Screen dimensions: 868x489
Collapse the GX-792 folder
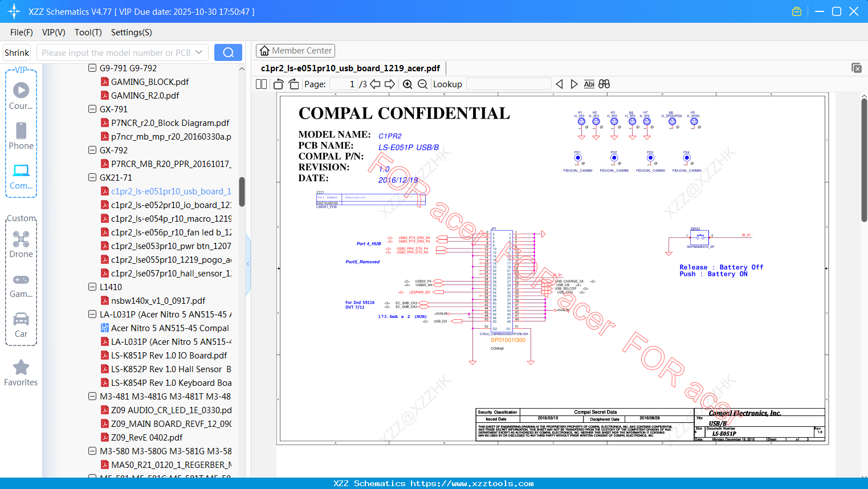click(92, 150)
